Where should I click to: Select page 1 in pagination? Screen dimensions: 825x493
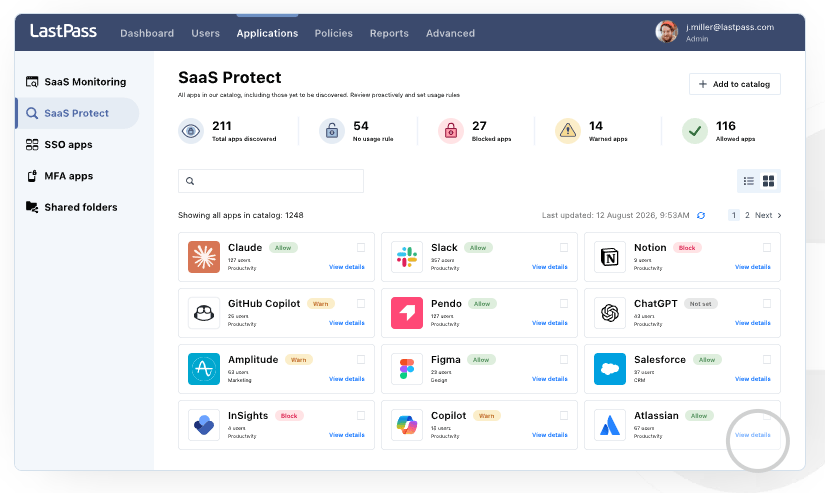click(734, 215)
